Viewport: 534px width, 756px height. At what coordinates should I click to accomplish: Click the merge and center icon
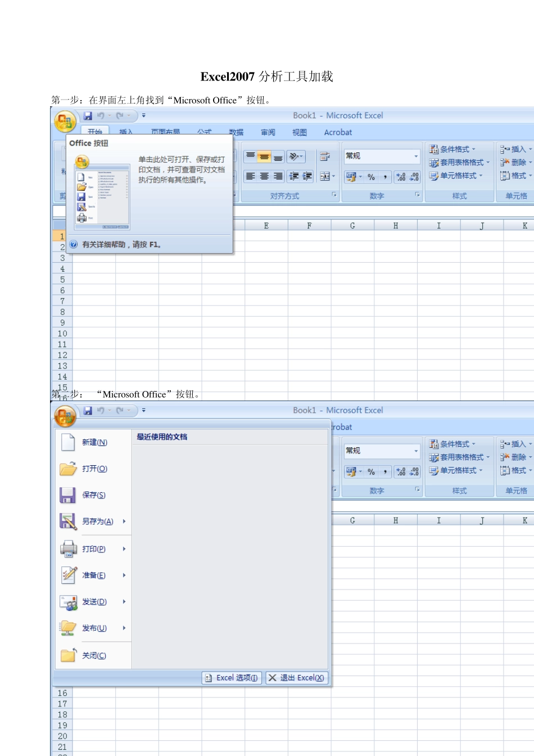click(x=324, y=177)
